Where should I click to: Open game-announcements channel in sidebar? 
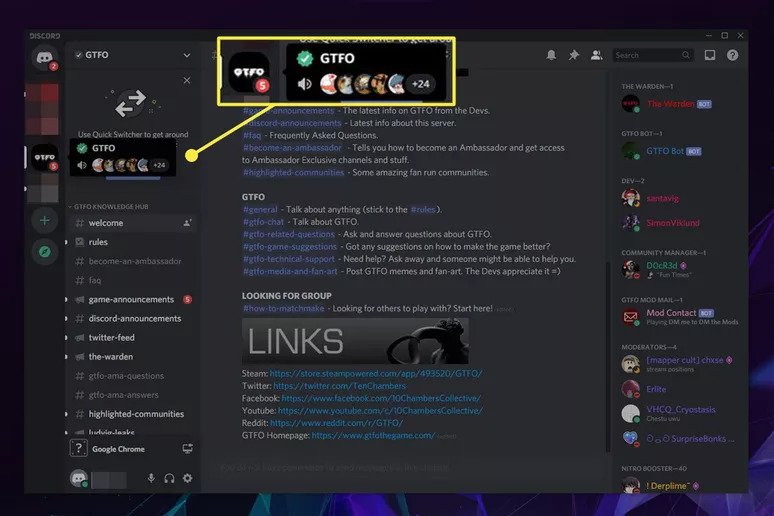tap(133, 299)
